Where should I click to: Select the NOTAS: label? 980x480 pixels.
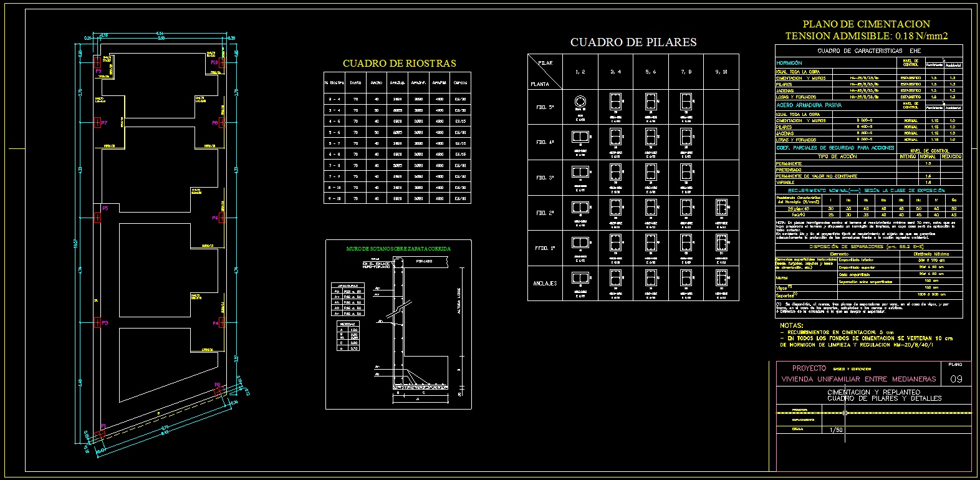[791, 325]
